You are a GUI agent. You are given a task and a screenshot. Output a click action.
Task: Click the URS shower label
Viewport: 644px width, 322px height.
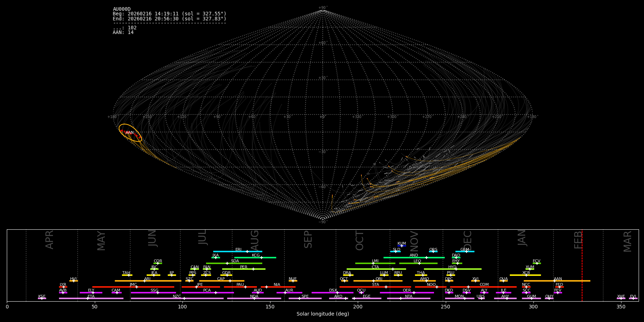coord(481,297)
